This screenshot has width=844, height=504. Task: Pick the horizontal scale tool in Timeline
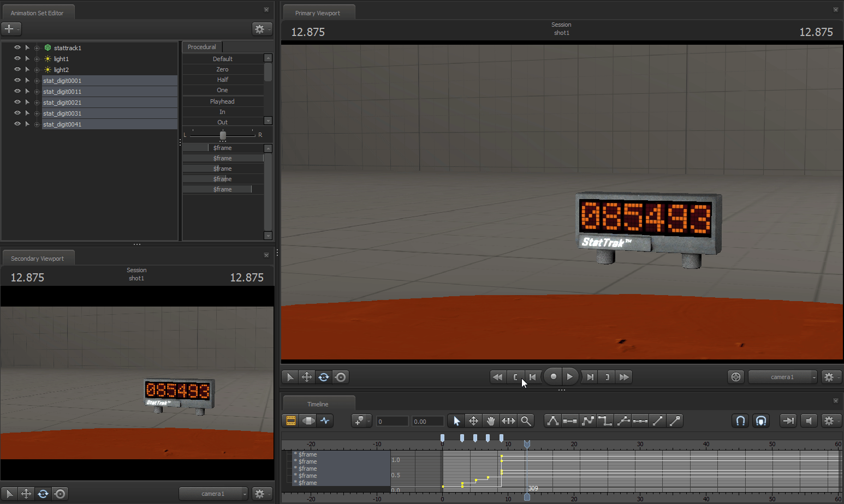coord(508,421)
